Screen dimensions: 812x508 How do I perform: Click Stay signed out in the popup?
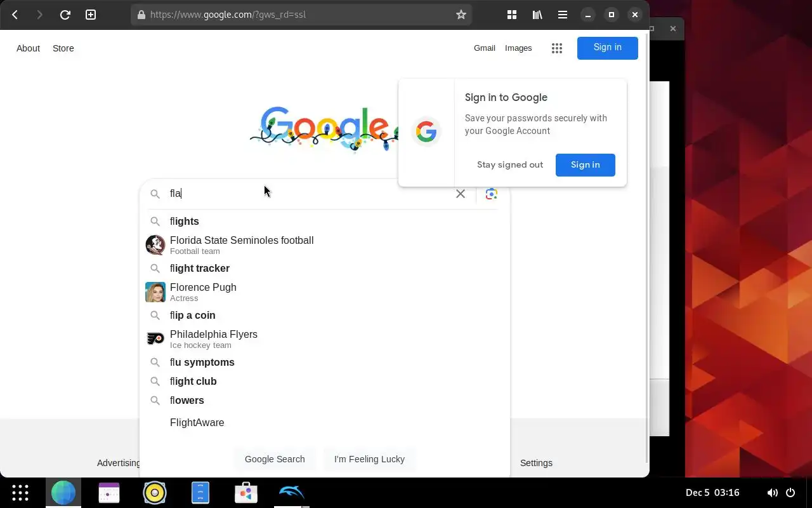(x=510, y=164)
